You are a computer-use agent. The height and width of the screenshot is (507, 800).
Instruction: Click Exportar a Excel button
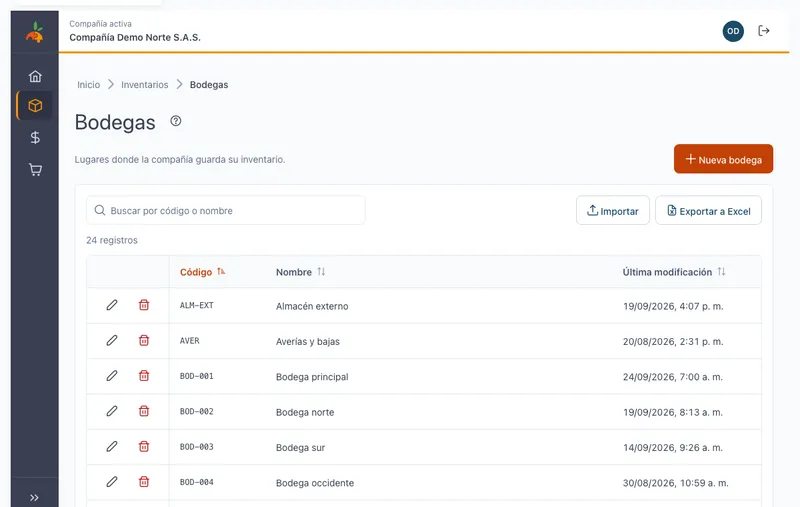(x=708, y=211)
